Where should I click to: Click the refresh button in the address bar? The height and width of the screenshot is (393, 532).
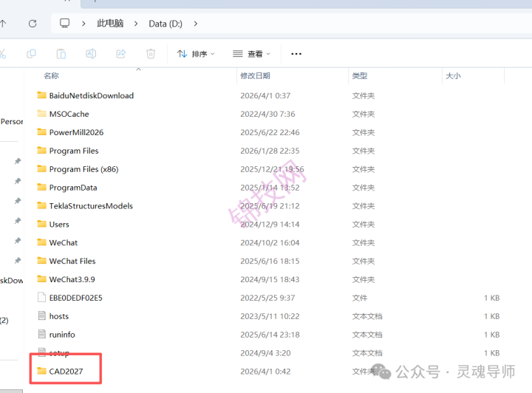(33, 24)
